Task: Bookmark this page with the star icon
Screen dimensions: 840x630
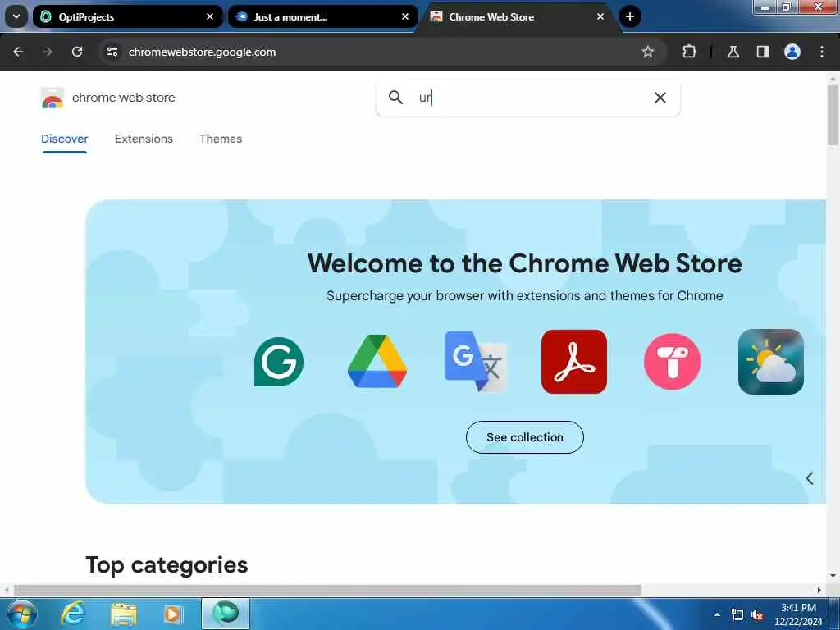Action: (648, 52)
